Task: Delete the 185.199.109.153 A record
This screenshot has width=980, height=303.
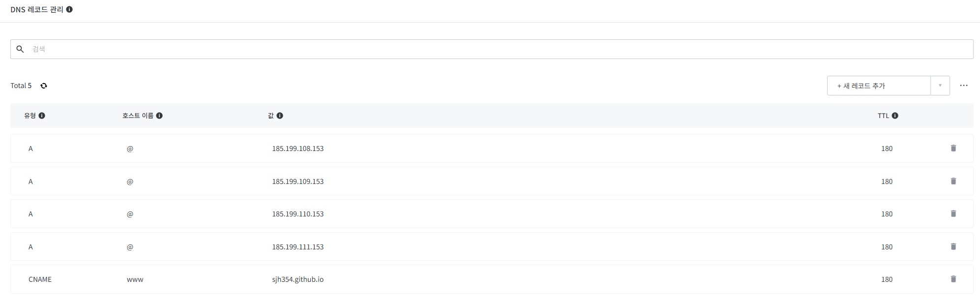Action: 953,181
